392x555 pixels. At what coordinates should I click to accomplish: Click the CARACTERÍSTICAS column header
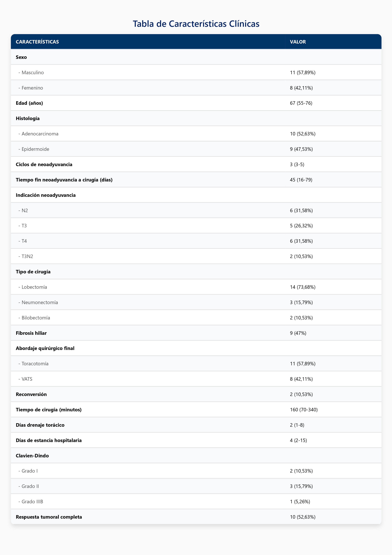click(37, 42)
